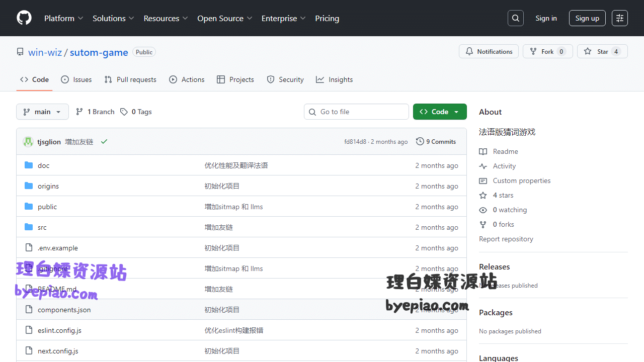Open the 9 Commits history
The width and height of the screenshot is (644, 362).
click(x=436, y=142)
